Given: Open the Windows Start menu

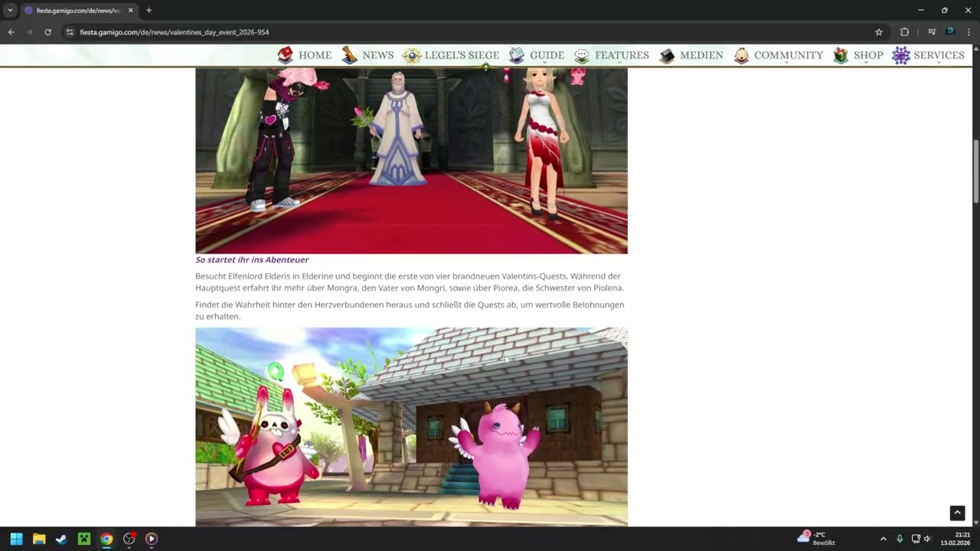Looking at the screenshot, I should [16, 539].
